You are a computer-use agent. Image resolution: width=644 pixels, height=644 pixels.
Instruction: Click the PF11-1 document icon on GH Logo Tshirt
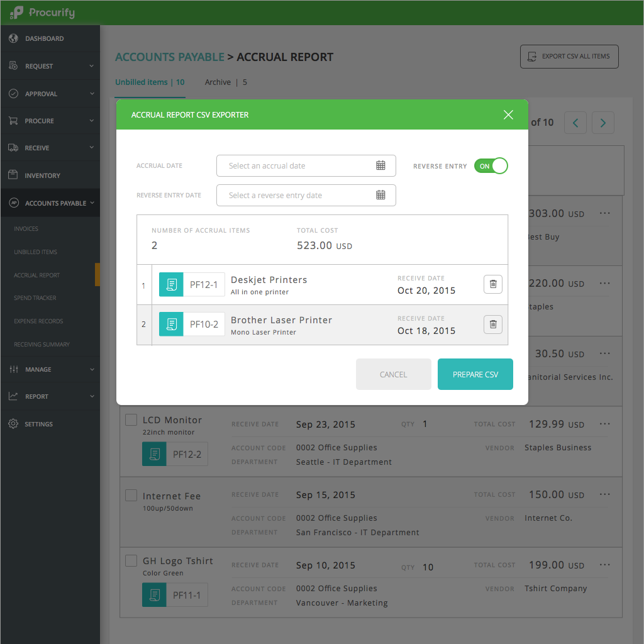pyautogui.click(x=155, y=595)
